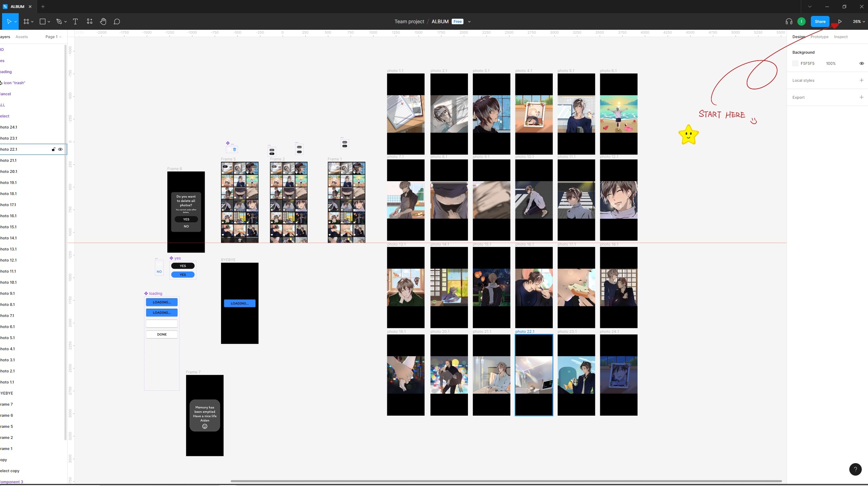The image size is (868, 486).
Task: Click the yellow star sticker
Action: 688,134
